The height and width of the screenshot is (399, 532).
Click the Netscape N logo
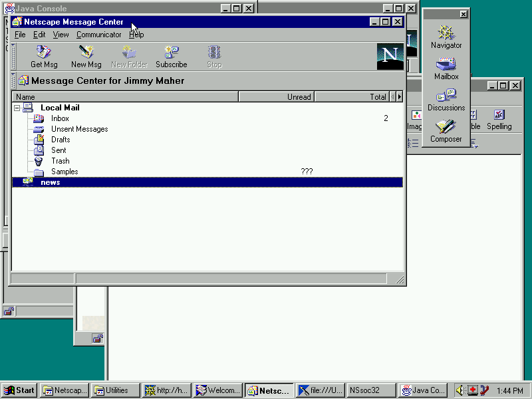point(390,57)
